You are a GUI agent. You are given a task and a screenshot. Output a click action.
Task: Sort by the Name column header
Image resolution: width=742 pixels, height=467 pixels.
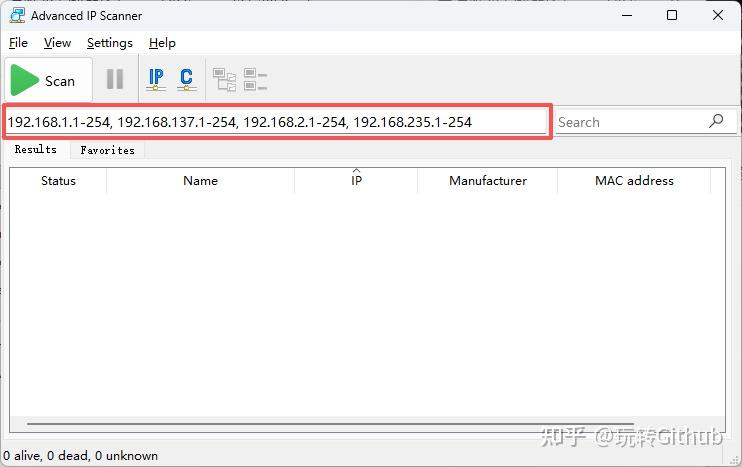coord(201,181)
